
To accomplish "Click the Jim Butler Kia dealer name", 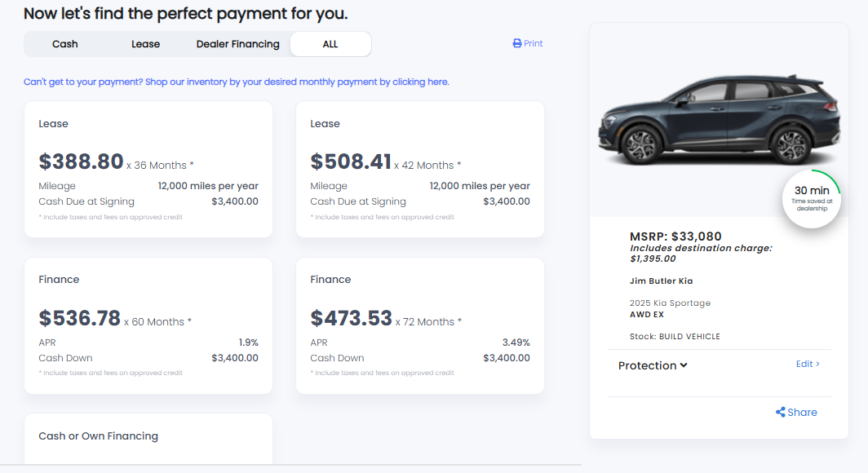I will (x=661, y=281).
